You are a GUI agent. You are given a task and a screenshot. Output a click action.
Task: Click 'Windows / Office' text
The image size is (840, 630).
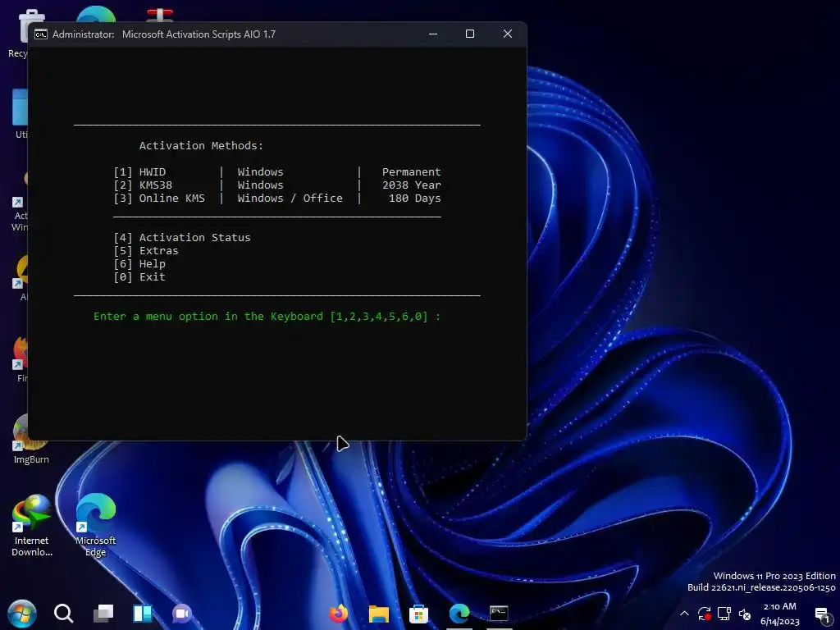coord(290,199)
